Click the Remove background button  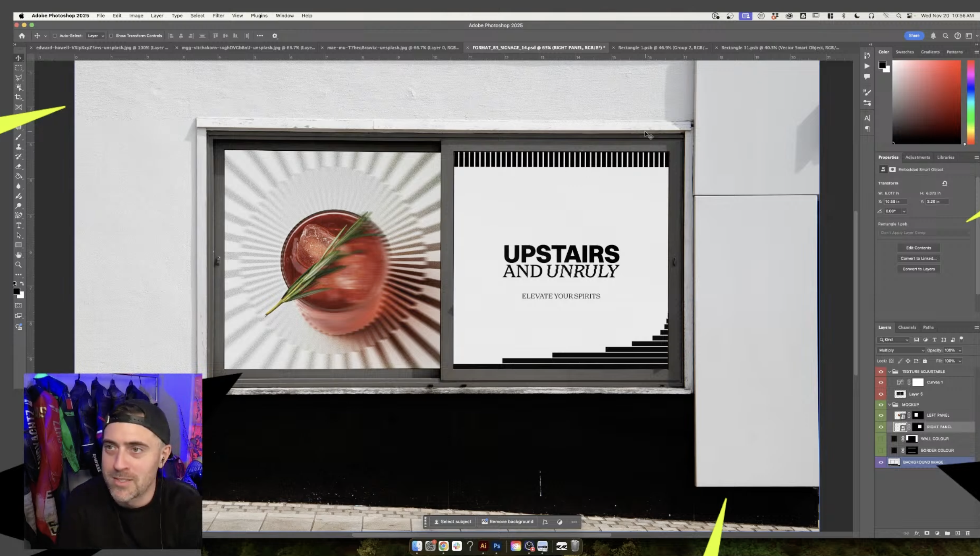507,522
